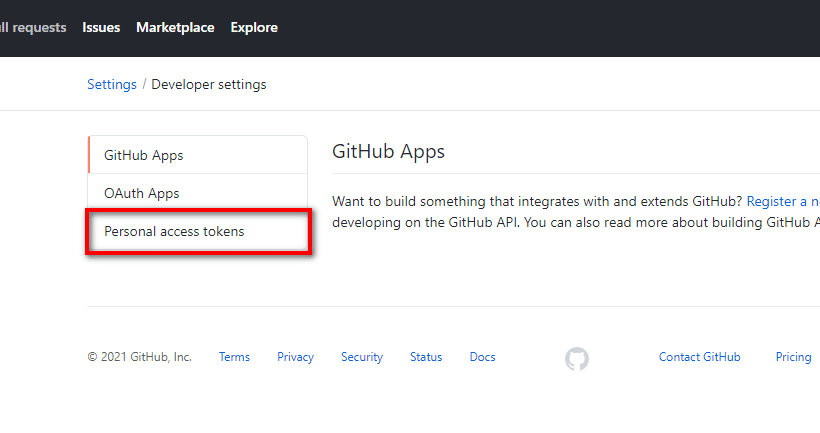This screenshot has width=820, height=433.
Task: Click the GitHub Apps page heading
Action: [388, 152]
